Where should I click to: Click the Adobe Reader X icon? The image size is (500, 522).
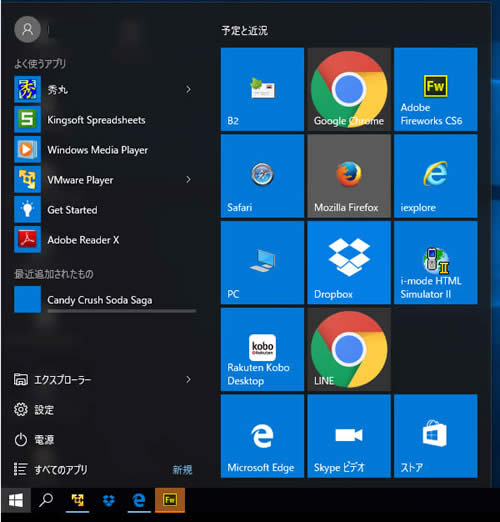(x=27, y=239)
